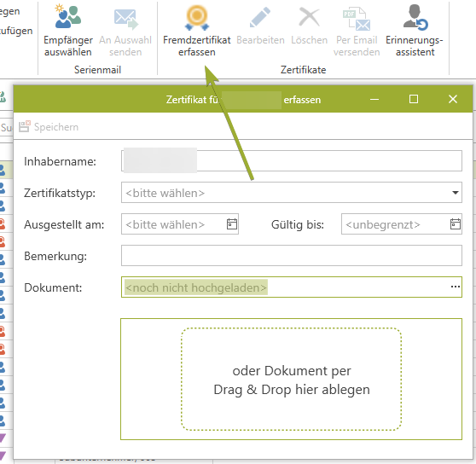Focus the Bemerkung text field
Viewport: 476px width, 464px height.
pos(292,256)
